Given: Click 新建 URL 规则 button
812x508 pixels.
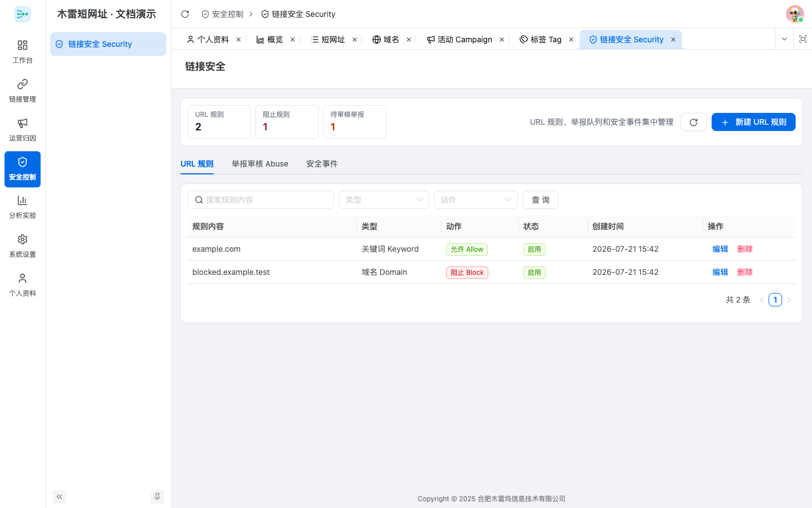Looking at the screenshot, I should [x=753, y=122].
